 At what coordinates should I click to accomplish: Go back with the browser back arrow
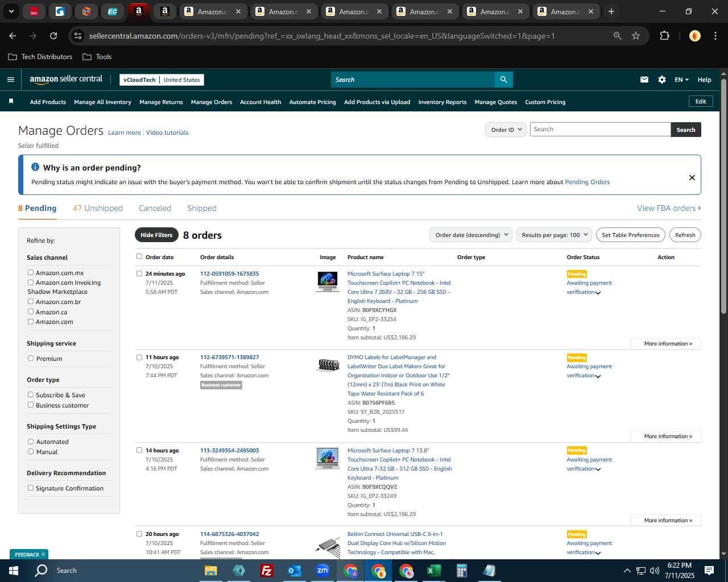tap(13, 36)
